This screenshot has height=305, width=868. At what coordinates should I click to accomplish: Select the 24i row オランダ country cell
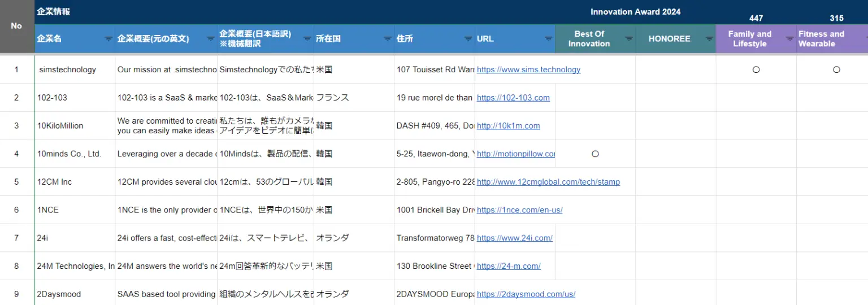[x=354, y=238]
